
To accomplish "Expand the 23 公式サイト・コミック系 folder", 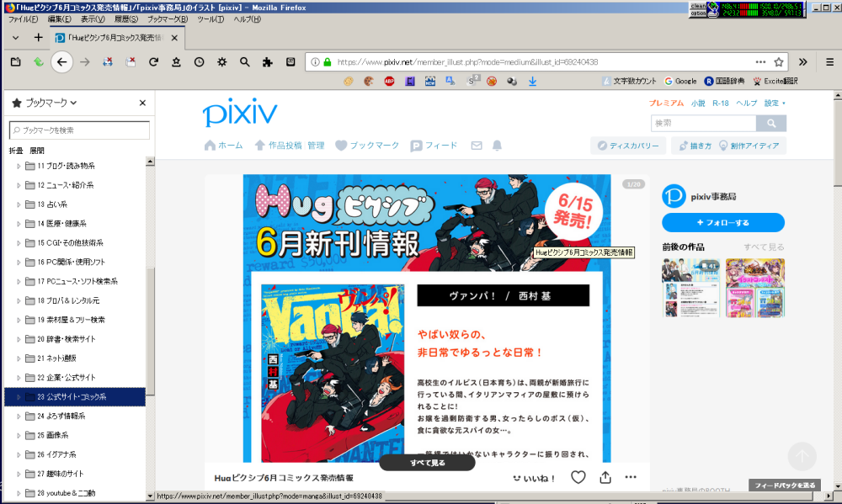I will [19, 397].
